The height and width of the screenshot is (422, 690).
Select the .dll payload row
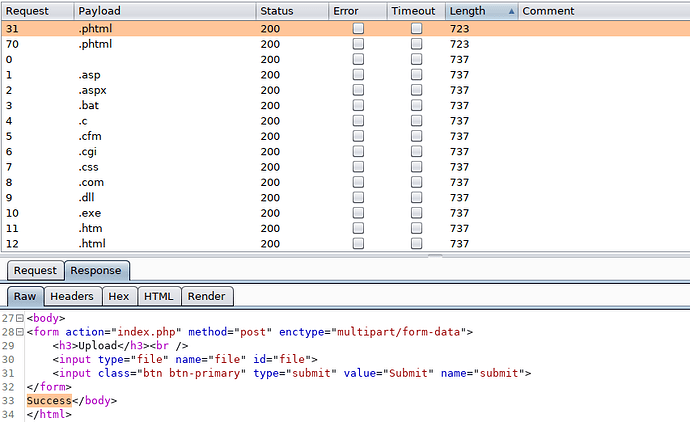pyautogui.click(x=346, y=198)
